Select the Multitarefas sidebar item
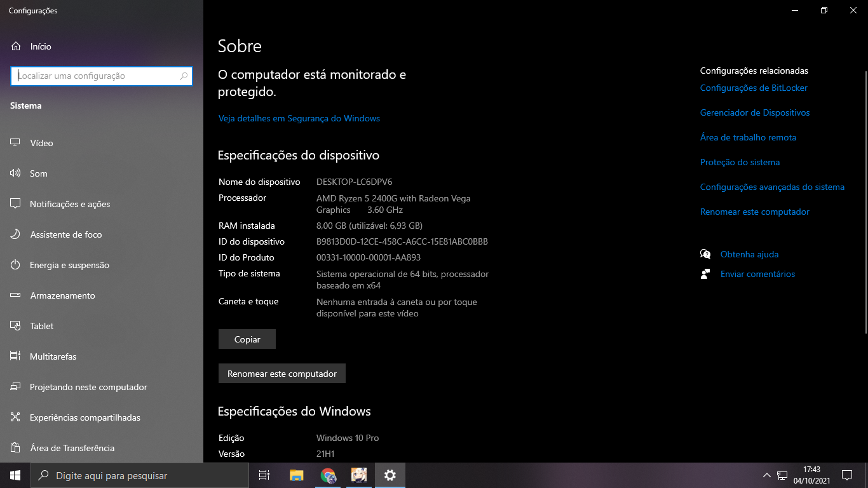 [102, 356]
